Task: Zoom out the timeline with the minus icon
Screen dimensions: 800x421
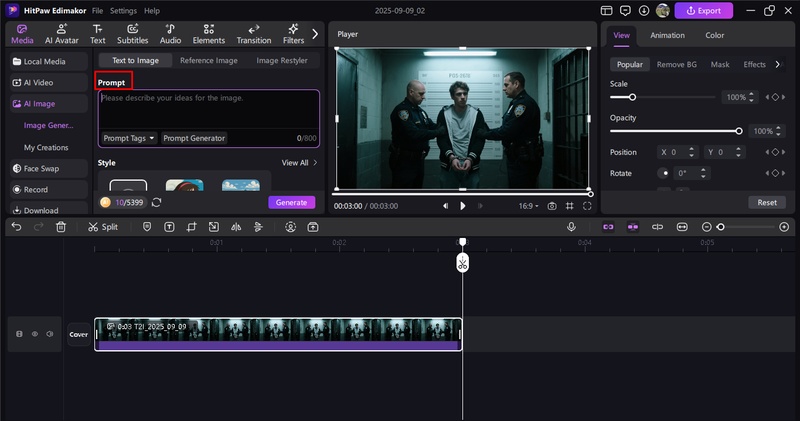Action: pos(707,227)
